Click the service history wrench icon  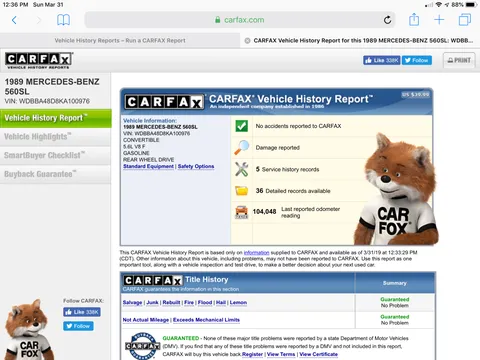[241, 169]
